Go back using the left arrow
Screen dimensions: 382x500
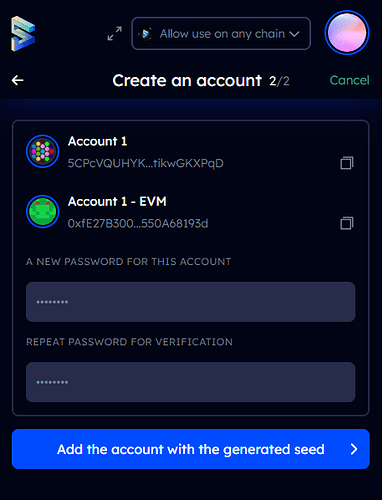(x=17, y=80)
